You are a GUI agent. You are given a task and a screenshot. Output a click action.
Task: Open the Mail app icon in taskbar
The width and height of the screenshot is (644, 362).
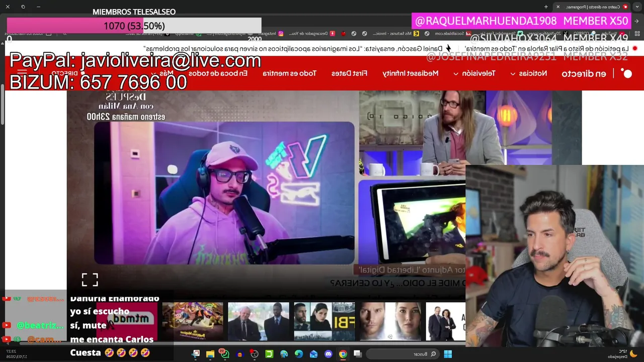314,354
